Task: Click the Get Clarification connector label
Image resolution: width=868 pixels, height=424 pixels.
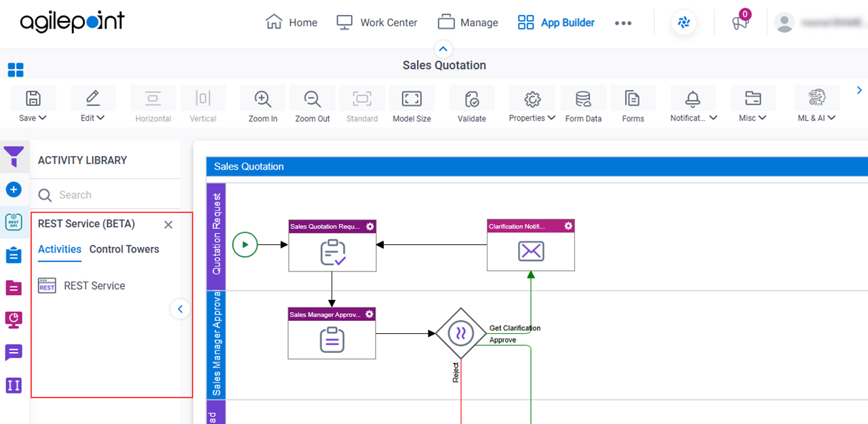Action: (515, 328)
